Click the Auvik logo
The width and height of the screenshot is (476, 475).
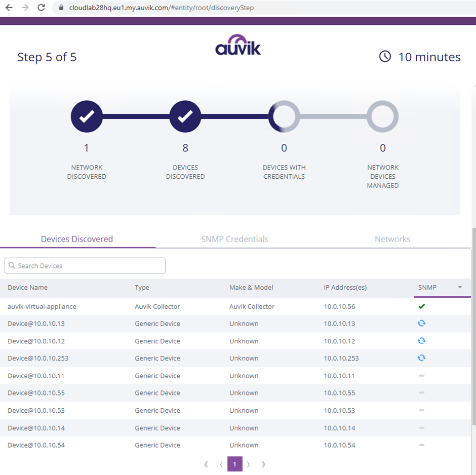coord(238,45)
